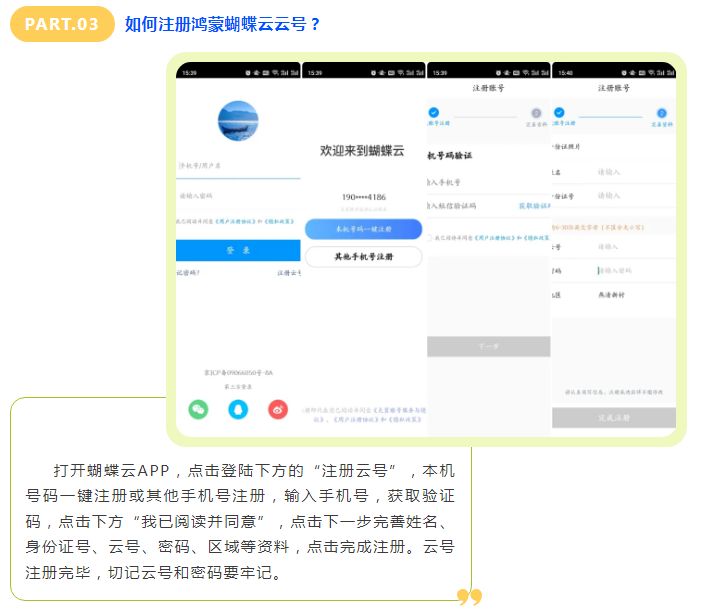Click the blue checkmark step icon on verification screen
The width and height of the screenshot is (706, 612).
[433, 113]
